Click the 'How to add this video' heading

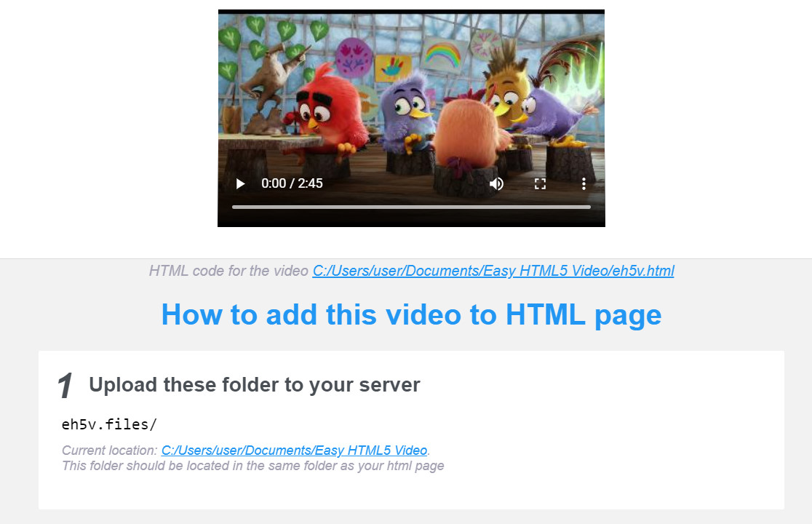tap(411, 314)
